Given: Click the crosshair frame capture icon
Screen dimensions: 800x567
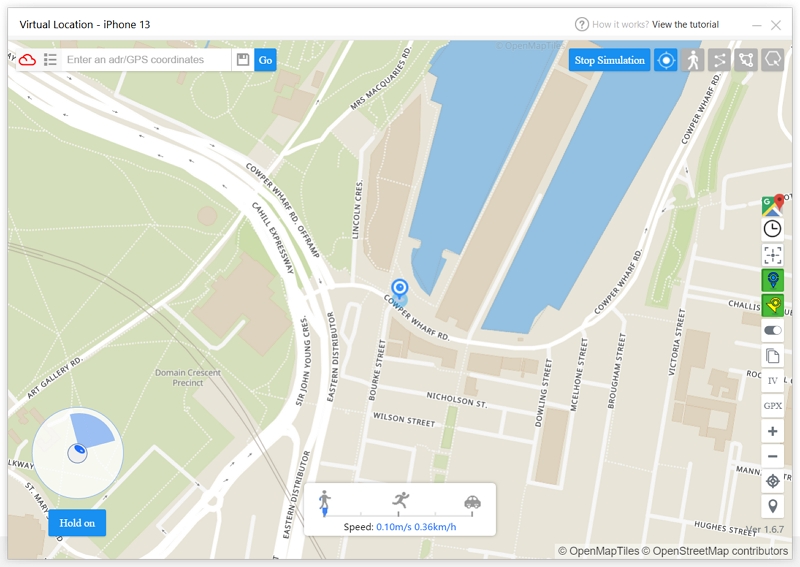Looking at the screenshot, I should 772,255.
